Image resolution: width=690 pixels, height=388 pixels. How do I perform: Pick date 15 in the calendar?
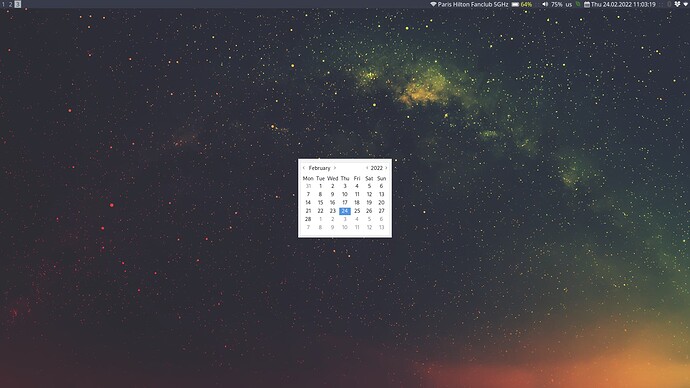320,203
